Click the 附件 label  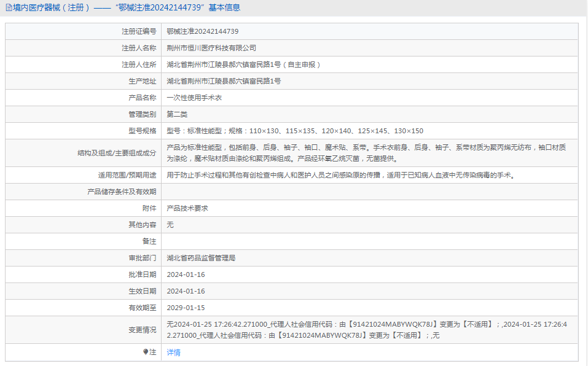[x=149, y=208]
